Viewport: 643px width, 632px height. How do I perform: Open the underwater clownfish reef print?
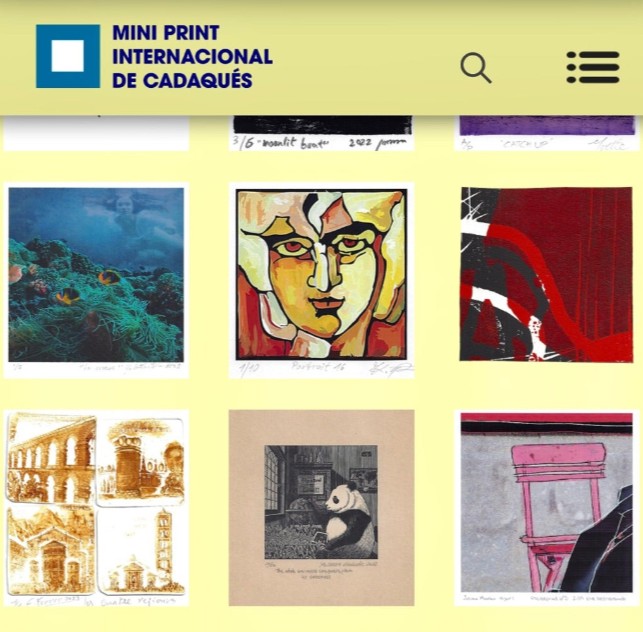pos(96,281)
